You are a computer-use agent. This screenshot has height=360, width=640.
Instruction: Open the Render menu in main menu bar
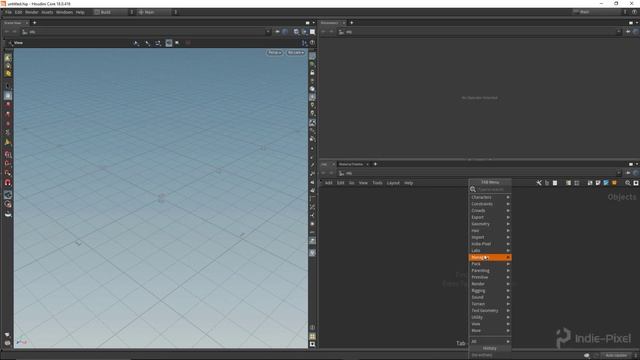click(x=31, y=12)
